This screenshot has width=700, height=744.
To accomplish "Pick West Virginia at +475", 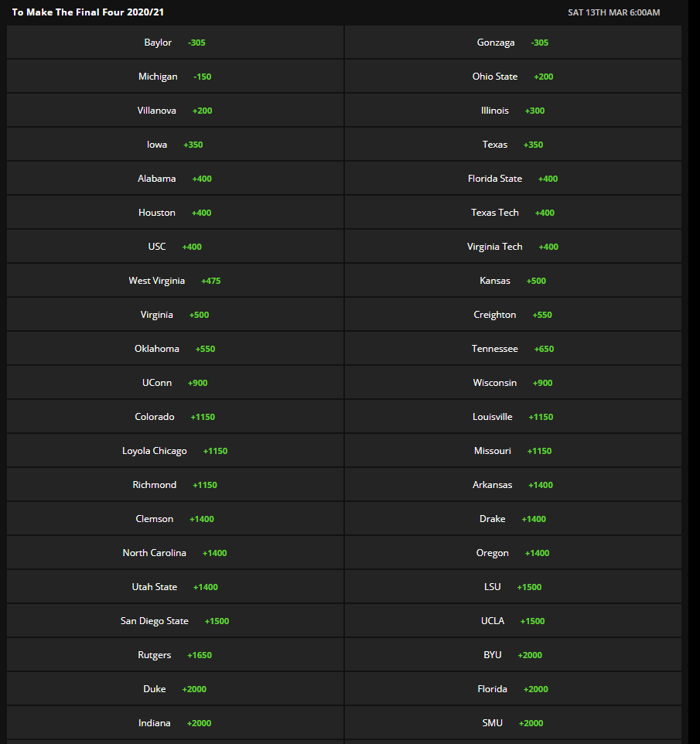I will [x=175, y=281].
